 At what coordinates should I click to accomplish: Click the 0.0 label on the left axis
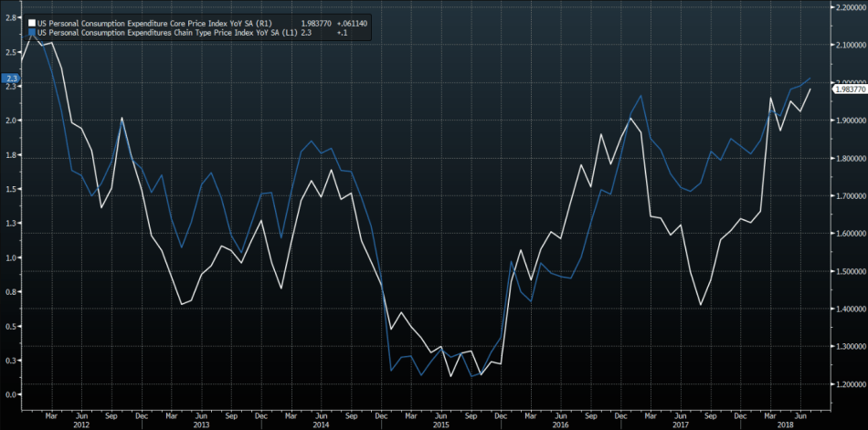tap(10, 395)
